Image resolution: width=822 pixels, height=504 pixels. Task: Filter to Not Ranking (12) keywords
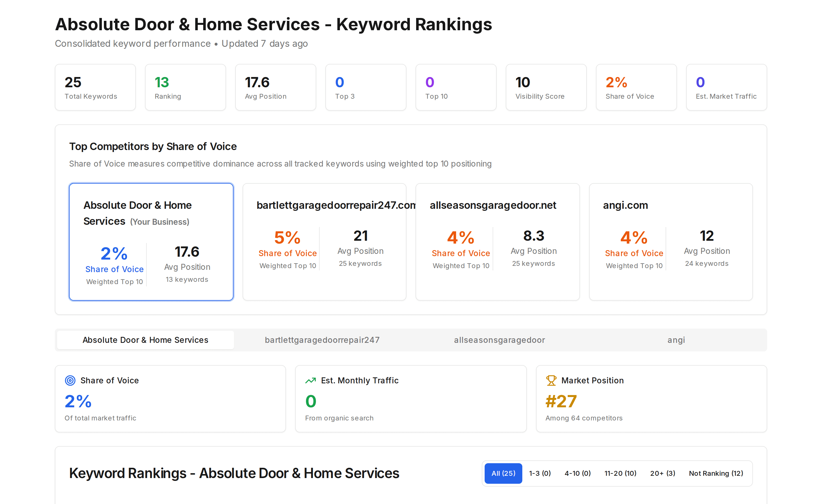[x=716, y=473]
